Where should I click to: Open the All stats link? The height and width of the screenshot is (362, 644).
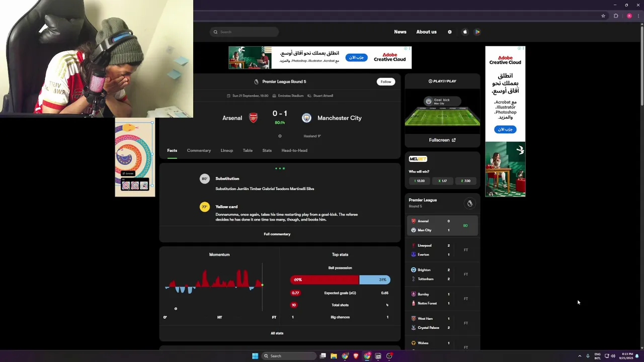tap(277, 333)
